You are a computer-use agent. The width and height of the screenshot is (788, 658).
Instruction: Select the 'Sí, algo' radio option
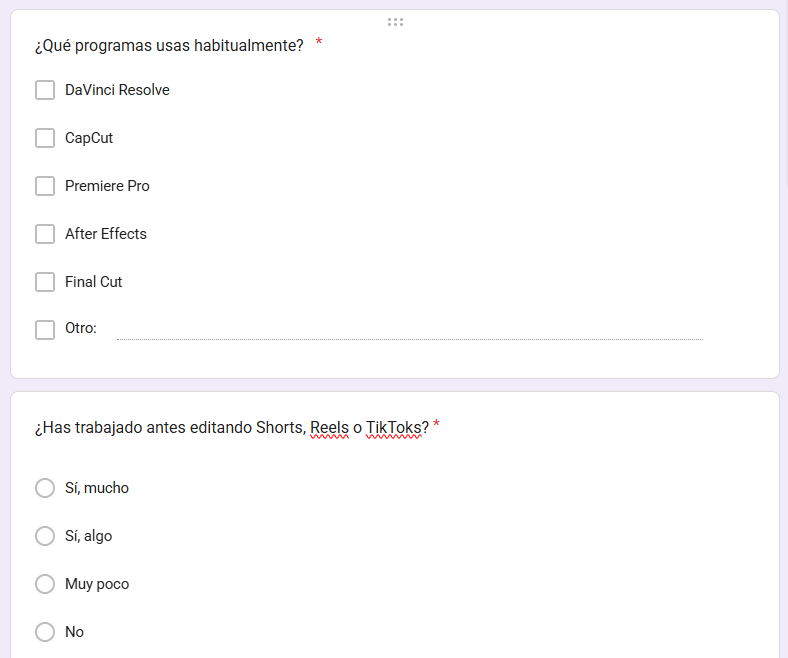pos(45,536)
